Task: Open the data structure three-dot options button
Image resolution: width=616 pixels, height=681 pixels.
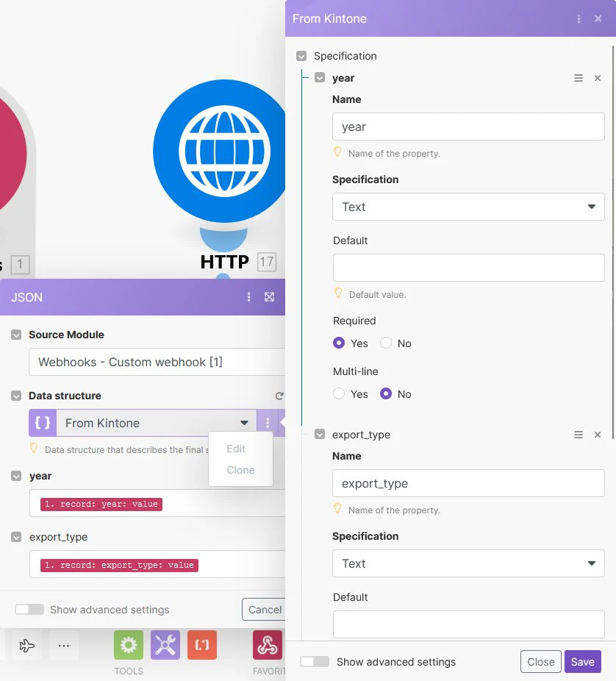Action: pos(268,423)
